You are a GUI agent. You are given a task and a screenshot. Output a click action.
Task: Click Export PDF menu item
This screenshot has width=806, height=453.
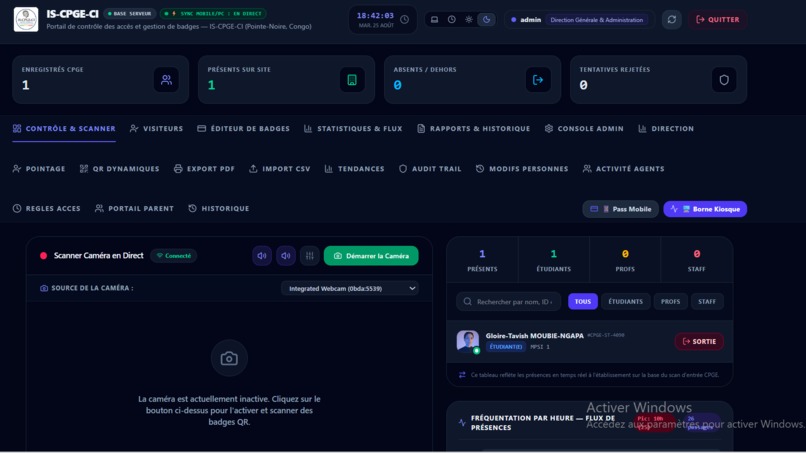(x=204, y=169)
